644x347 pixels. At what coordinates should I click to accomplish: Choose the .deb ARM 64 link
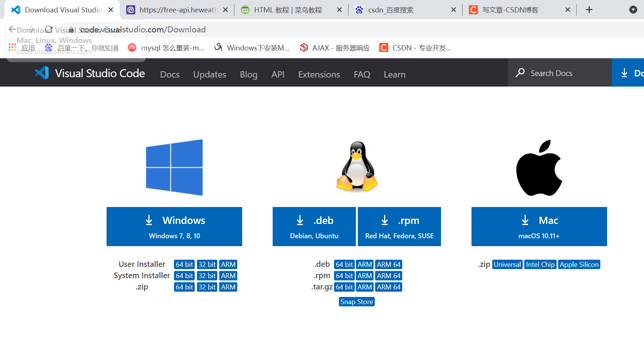tap(389, 265)
